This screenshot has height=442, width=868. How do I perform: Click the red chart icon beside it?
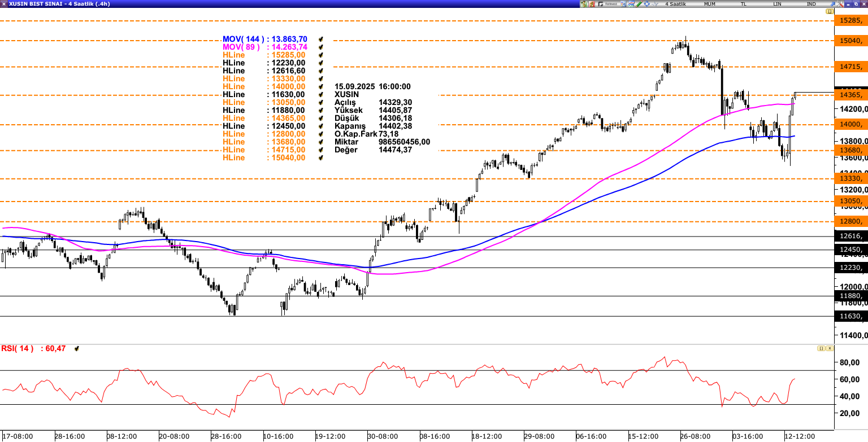(592, 4)
